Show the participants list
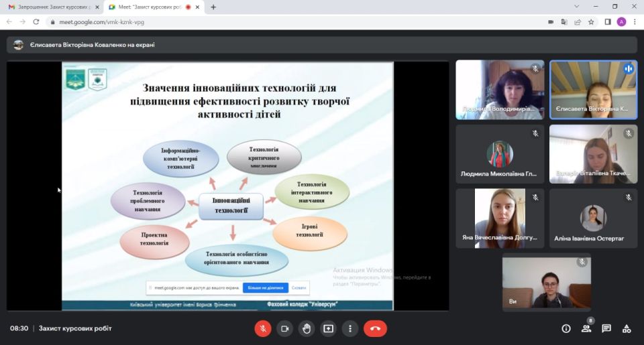This screenshot has height=345, width=644. coord(586,329)
